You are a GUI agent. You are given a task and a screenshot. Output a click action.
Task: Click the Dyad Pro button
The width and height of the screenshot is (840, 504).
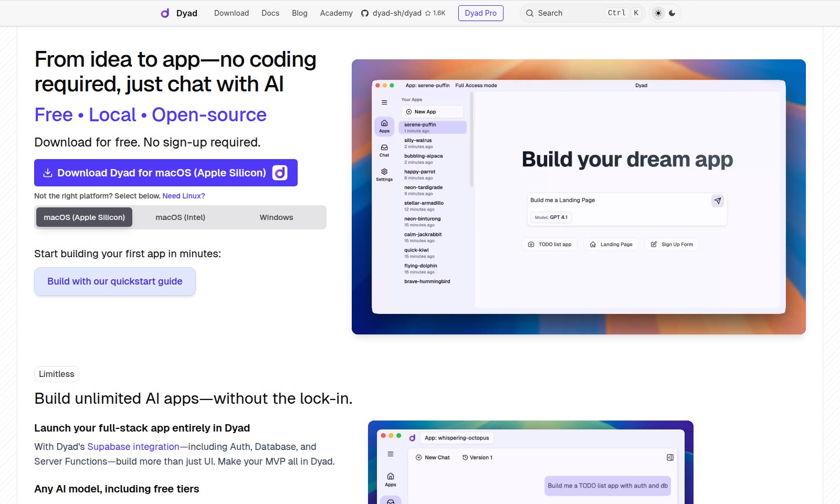[x=480, y=13]
